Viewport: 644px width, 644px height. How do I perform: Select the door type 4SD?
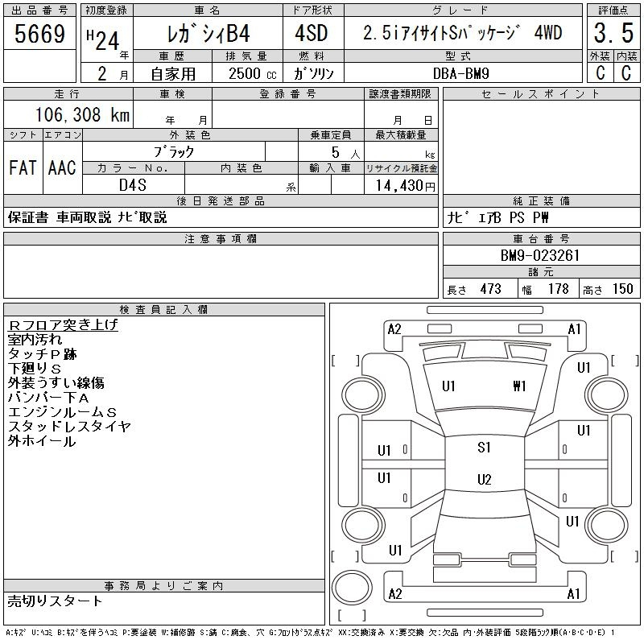coord(312,33)
